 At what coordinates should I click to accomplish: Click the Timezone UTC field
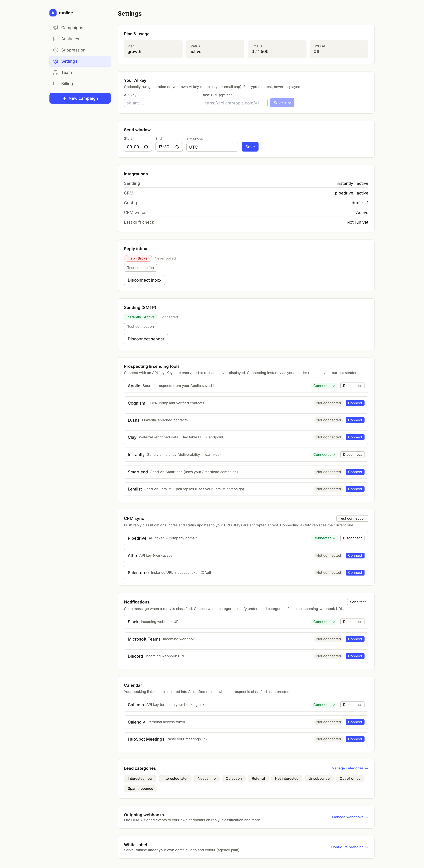pyautogui.click(x=212, y=147)
